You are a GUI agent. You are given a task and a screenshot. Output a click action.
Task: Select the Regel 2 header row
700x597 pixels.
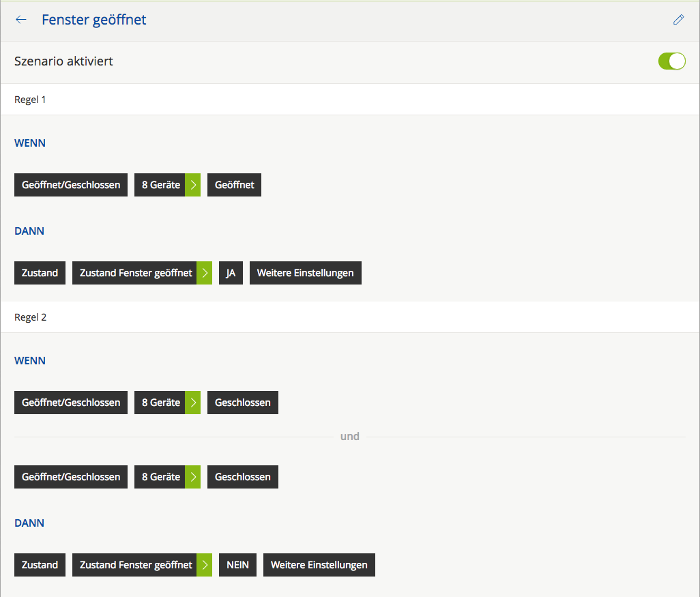[349, 317]
